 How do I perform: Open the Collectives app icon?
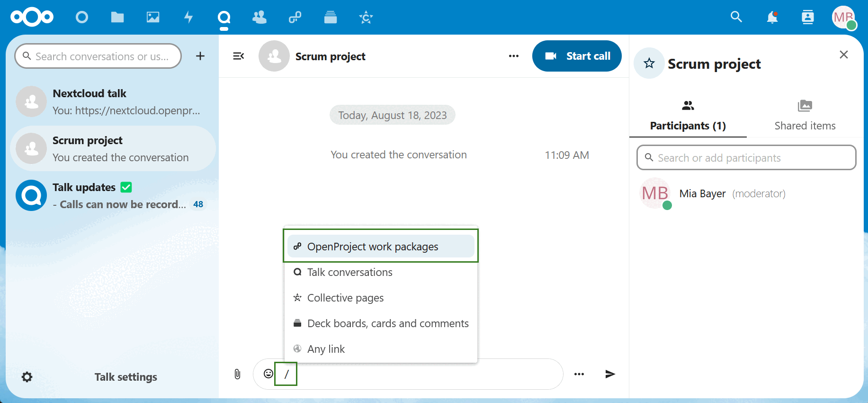366,18
